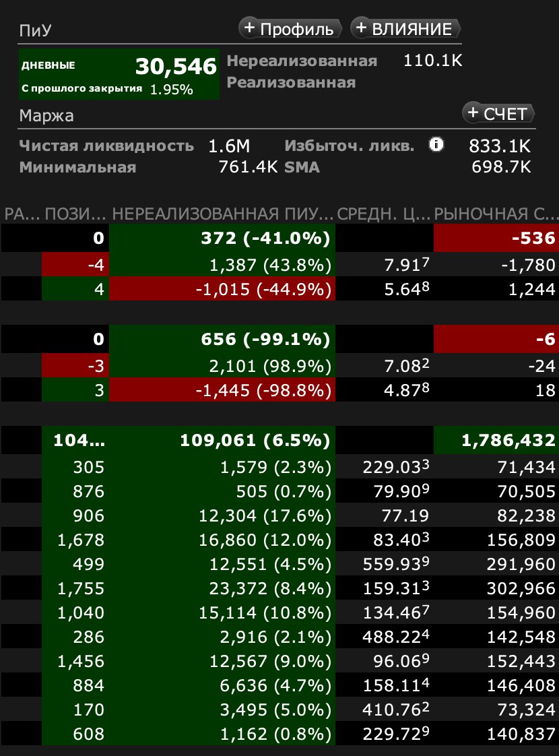Screen dimensions: 559x756
Task: Select row with 12,304 (17.6%)
Action: tap(279, 515)
